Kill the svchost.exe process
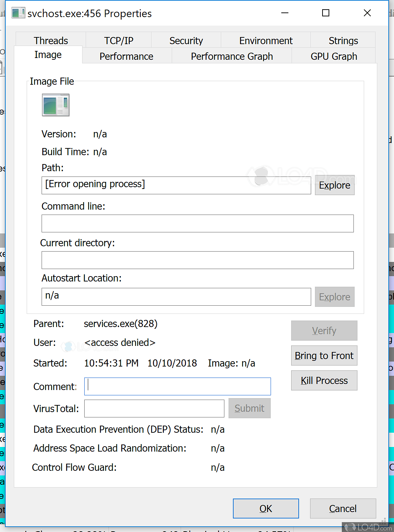Screen dimensions: 394x532 coord(324,380)
